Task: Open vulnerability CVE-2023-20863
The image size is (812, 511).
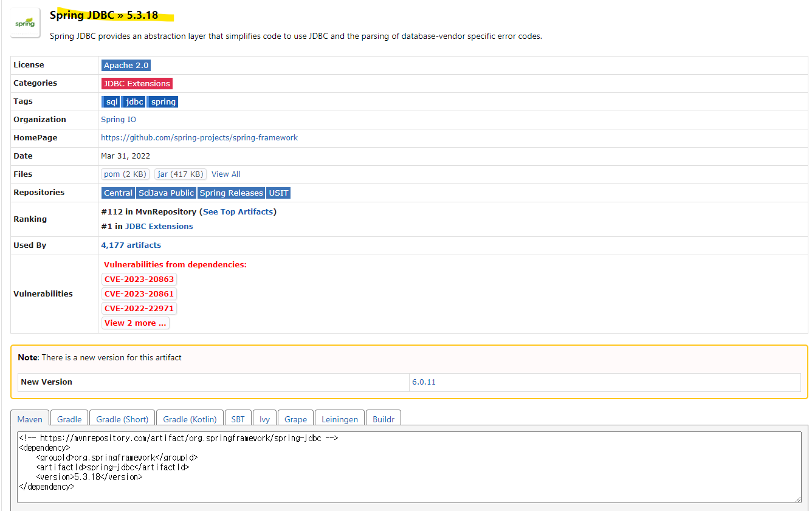Action: pyautogui.click(x=139, y=280)
